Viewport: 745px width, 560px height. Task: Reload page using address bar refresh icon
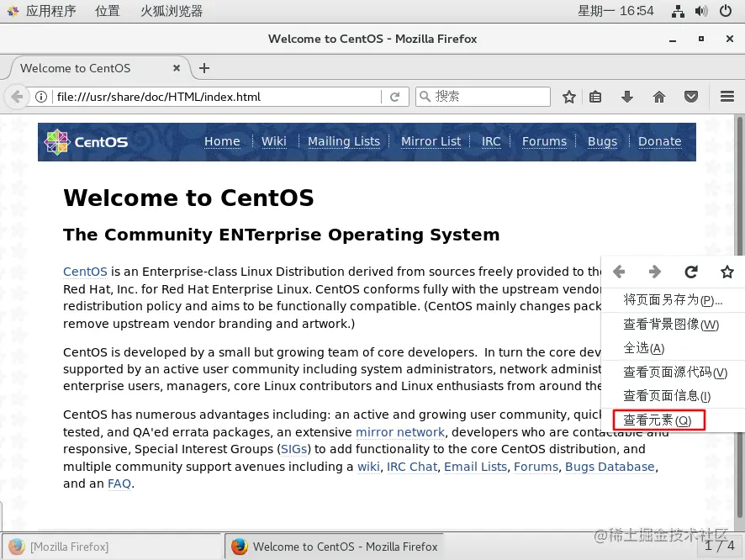pos(394,97)
